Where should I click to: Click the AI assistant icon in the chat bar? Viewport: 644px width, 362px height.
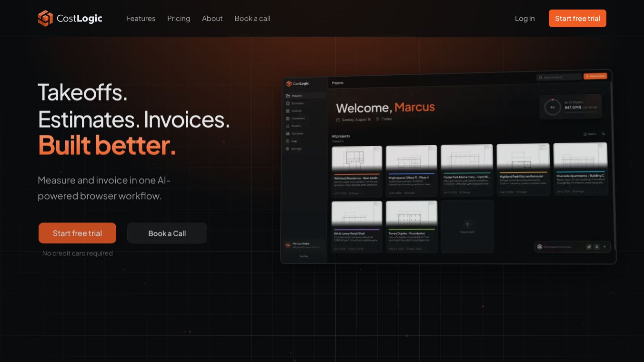click(x=540, y=247)
